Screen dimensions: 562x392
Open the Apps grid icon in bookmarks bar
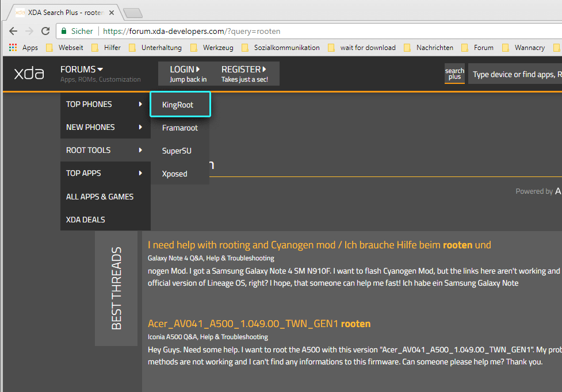coord(13,48)
